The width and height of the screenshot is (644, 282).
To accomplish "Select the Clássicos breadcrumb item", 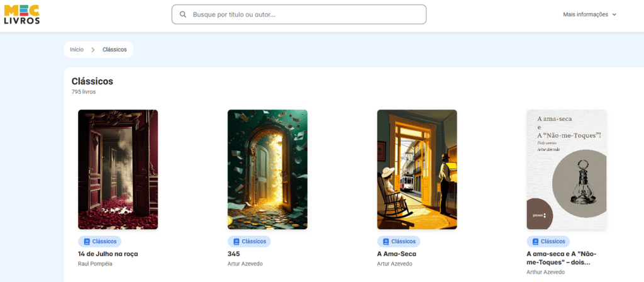I will click(114, 50).
